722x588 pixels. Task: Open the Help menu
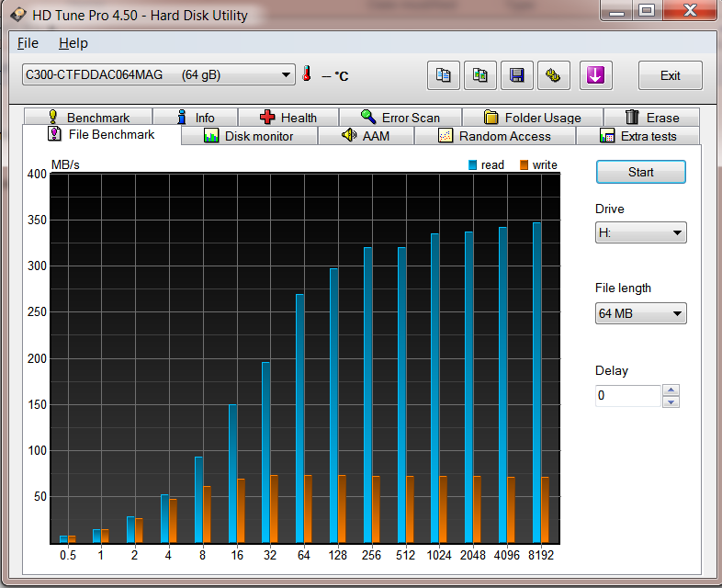pyautogui.click(x=73, y=43)
